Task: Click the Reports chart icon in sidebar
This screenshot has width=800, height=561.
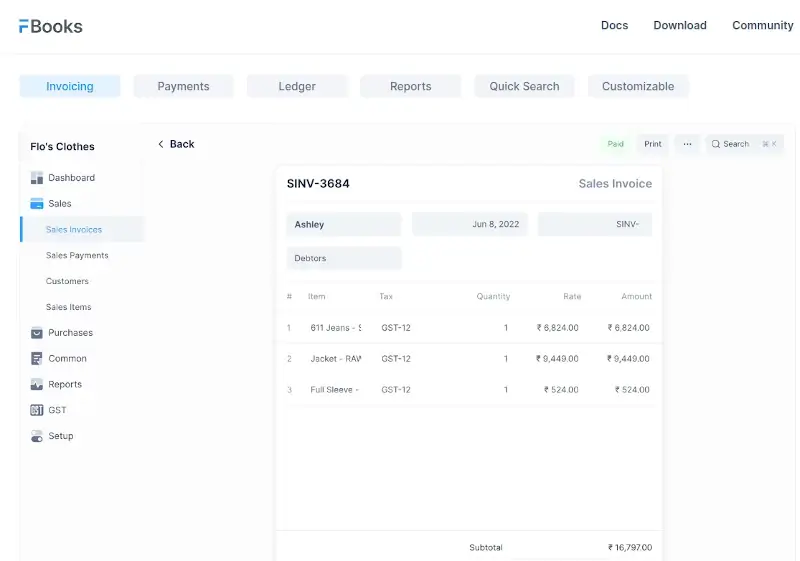Action: coord(37,385)
